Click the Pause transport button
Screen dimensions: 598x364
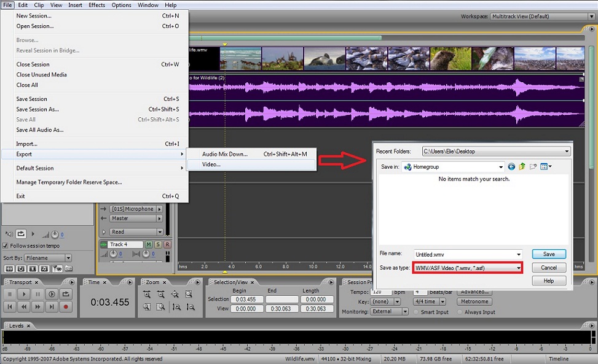tap(37, 294)
